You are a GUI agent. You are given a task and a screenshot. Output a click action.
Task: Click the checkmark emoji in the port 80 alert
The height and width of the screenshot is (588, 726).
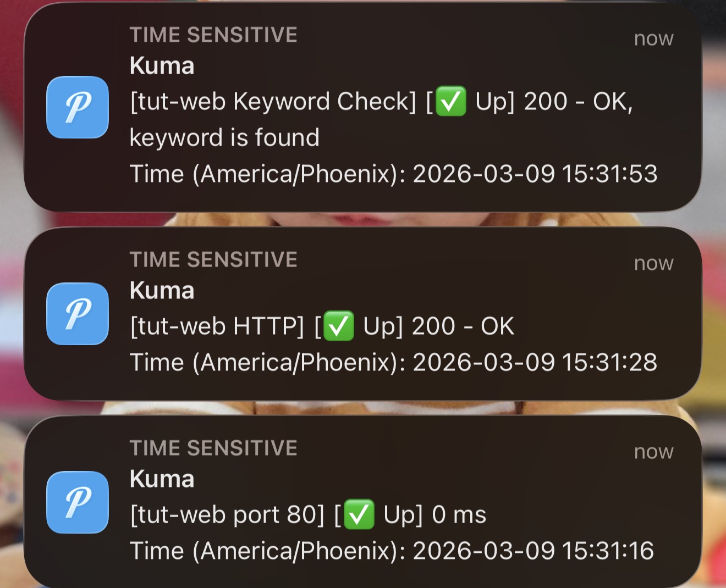pyautogui.click(x=358, y=514)
